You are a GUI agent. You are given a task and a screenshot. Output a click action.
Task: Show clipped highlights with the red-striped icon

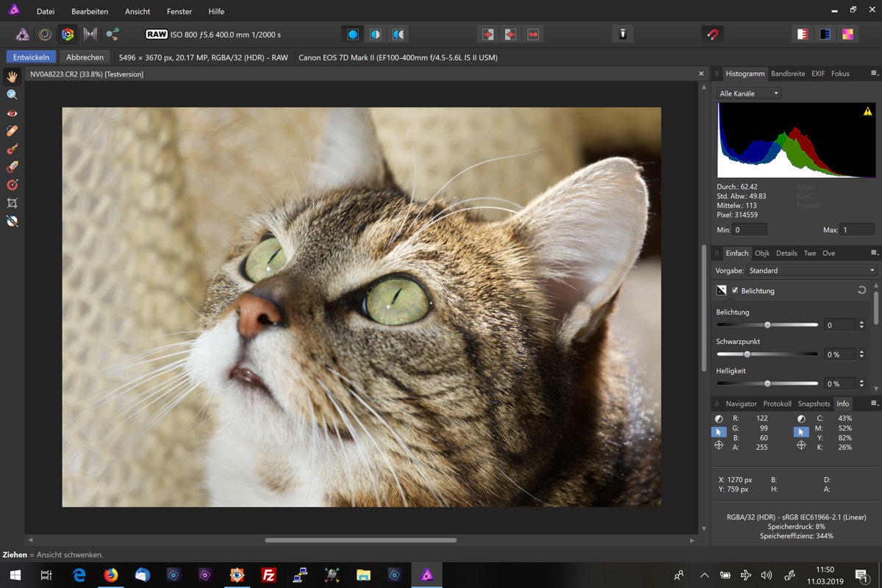(803, 34)
